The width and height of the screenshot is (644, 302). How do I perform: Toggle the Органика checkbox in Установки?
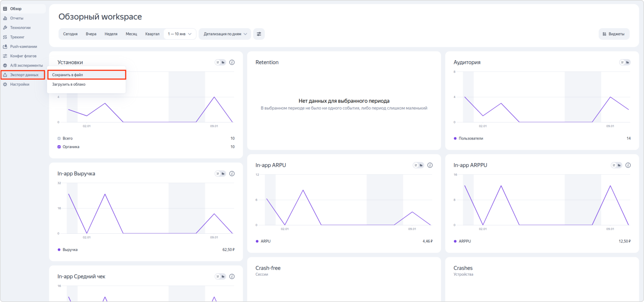pos(59,147)
